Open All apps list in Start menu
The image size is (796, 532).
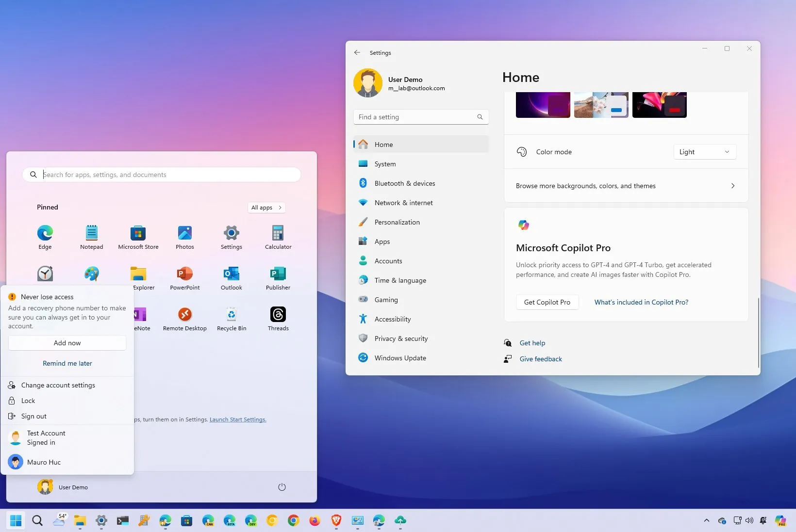(266, 208)
